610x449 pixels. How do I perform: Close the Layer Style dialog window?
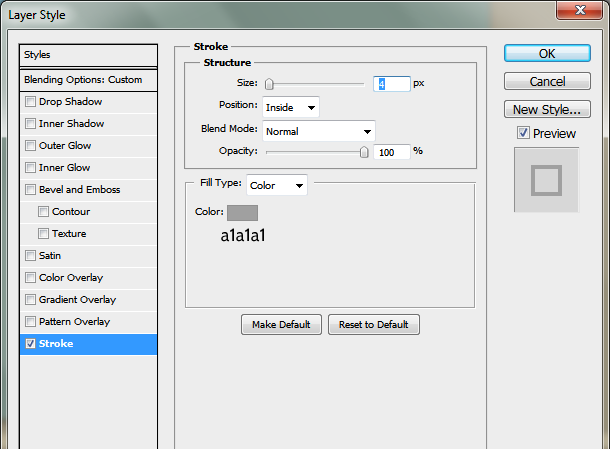tap(581, 10)
